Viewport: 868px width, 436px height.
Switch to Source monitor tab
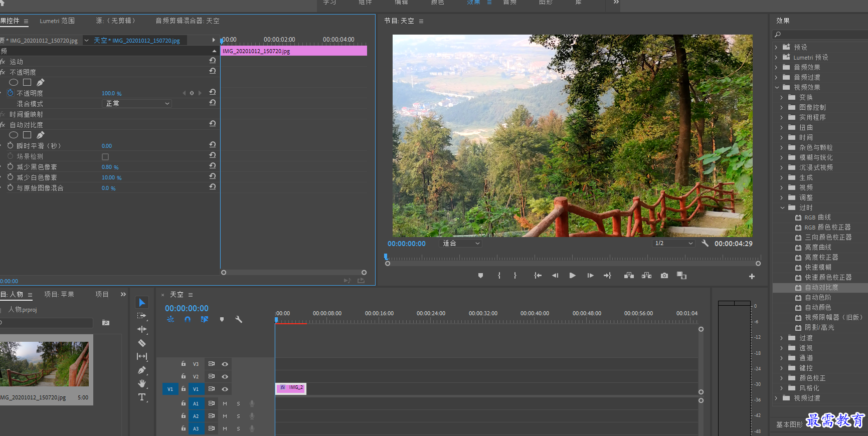116,21
